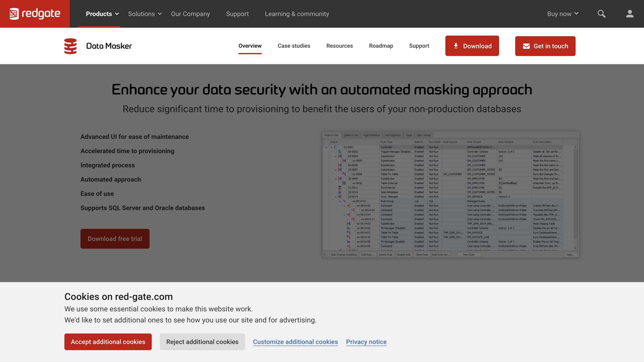The width and height of the screenshot is (644, 362).
Task: Open Customize additional cookies link
Action: coord(295,342)
